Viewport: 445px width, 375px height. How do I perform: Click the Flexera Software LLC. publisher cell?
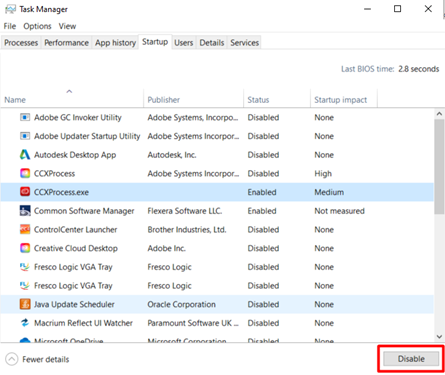[x=185, y=211]
